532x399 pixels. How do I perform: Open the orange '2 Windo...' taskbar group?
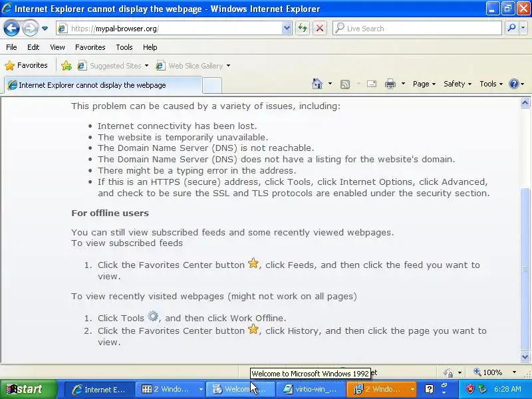coord(382,390)
